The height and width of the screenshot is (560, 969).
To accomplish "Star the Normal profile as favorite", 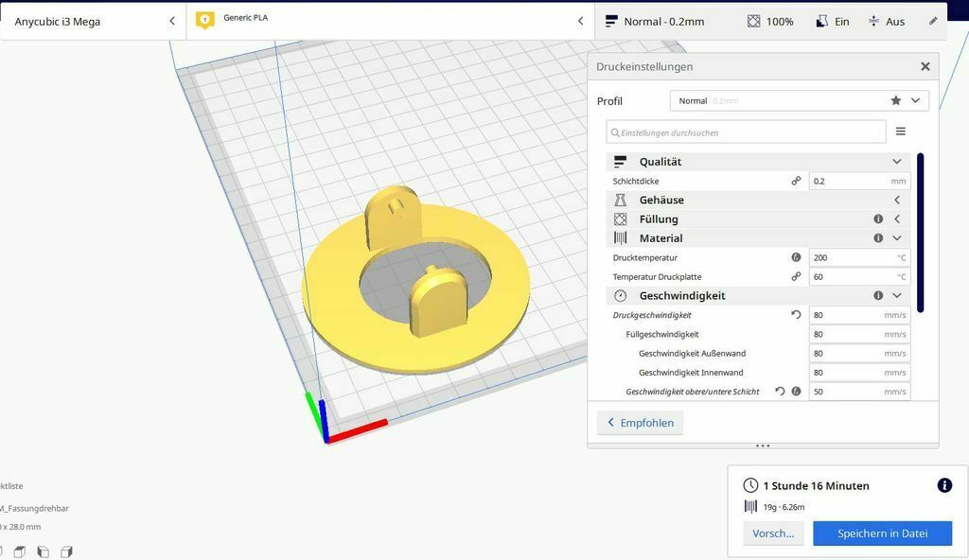I will [x=893, y=99].
